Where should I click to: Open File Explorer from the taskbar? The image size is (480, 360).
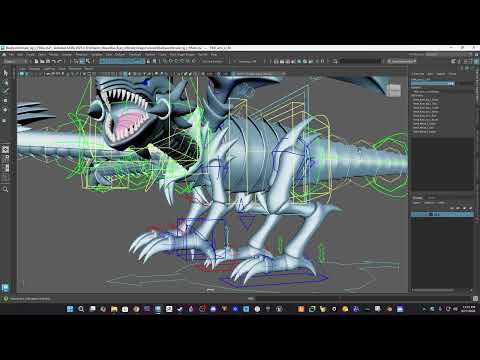point(114,309)
